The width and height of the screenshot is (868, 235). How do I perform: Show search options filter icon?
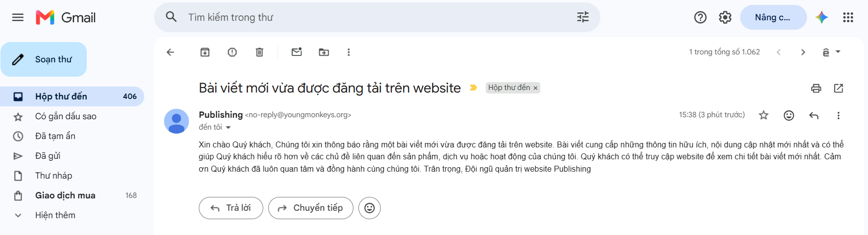pyautogui.click(x=583, y=17)
